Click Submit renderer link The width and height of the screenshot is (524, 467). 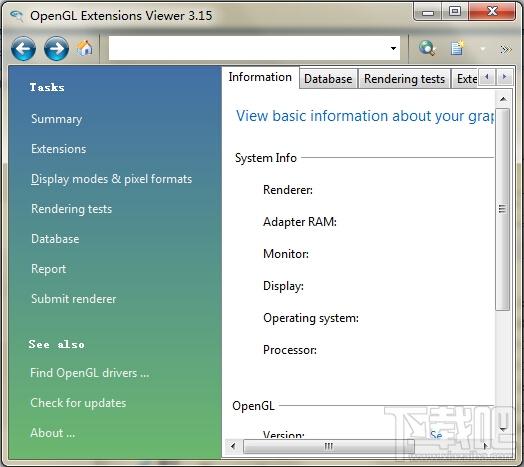(x=74, y=299)
